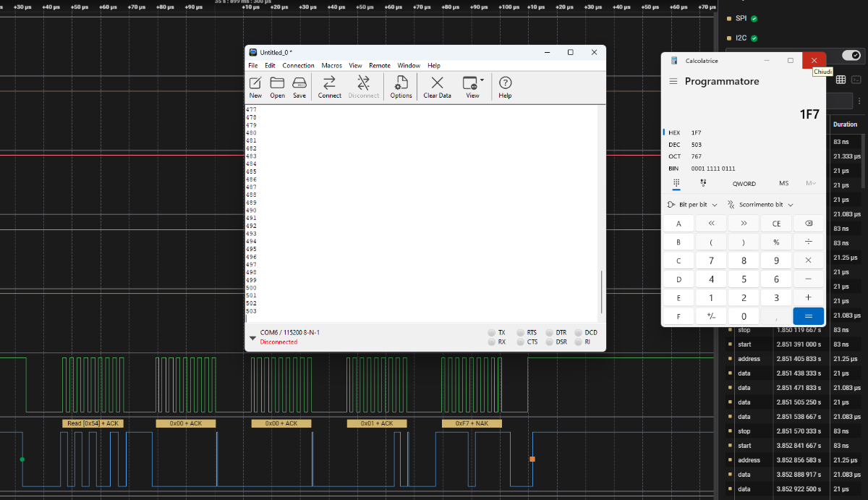Click the Duration column header
The image size is (868, 500).
pyautogui.click(x=845, y=124)
